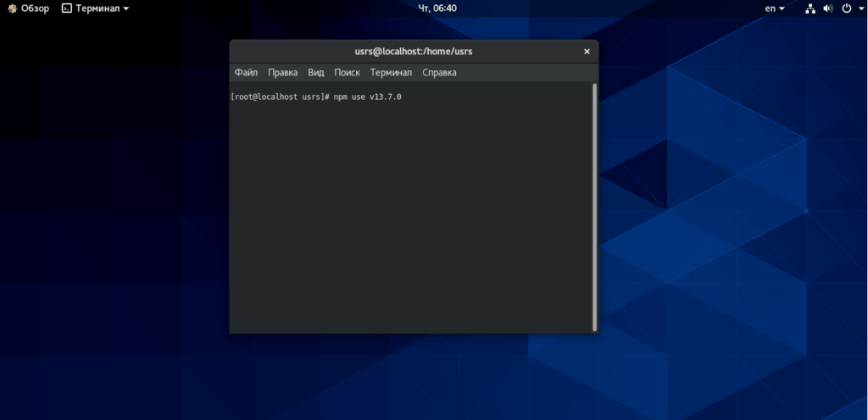Click the command text npm use v13.7.0
This screenshot has height=420, width=868.
click(368, 97)
